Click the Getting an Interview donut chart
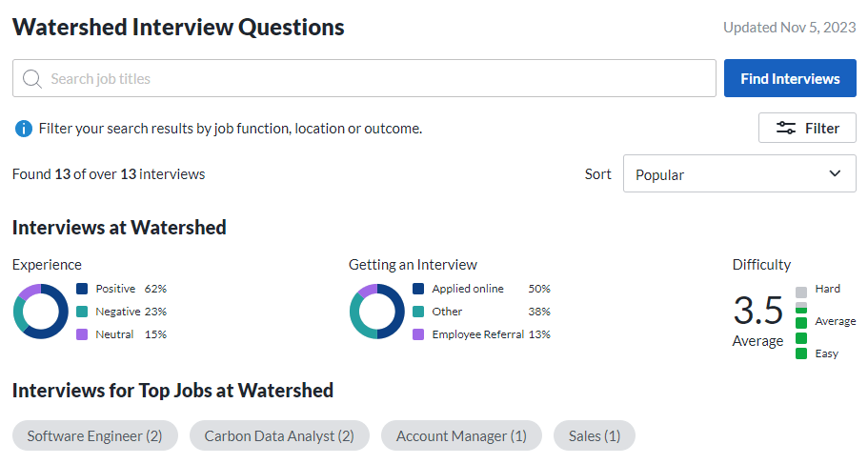 tap(376, 312)
